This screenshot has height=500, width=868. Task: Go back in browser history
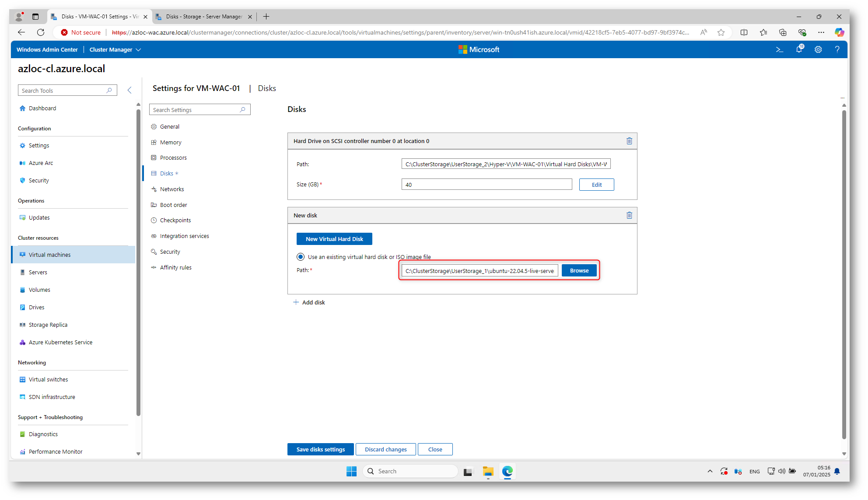point(21,32)
